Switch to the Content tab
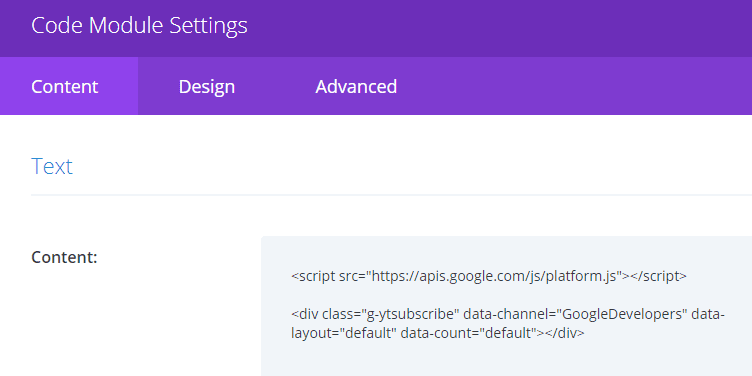Viewport: 752px width, 376px height. [x=69, y=86]
